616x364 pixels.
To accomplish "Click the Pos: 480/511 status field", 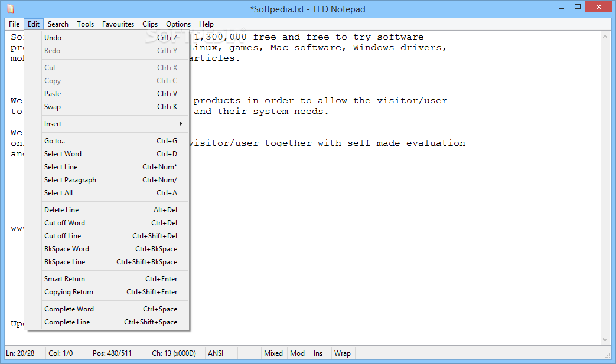I will click(119, 353).
